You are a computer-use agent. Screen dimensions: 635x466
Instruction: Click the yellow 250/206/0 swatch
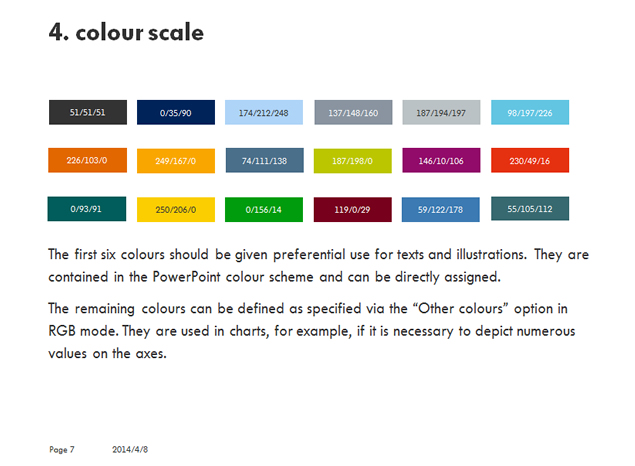[176, 209]
